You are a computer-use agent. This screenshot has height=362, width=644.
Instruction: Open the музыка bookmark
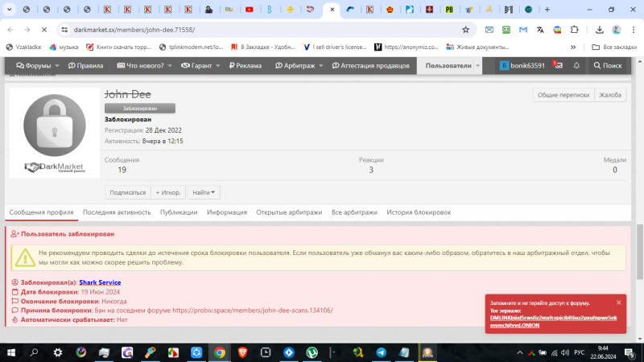[x=64, y=47]
